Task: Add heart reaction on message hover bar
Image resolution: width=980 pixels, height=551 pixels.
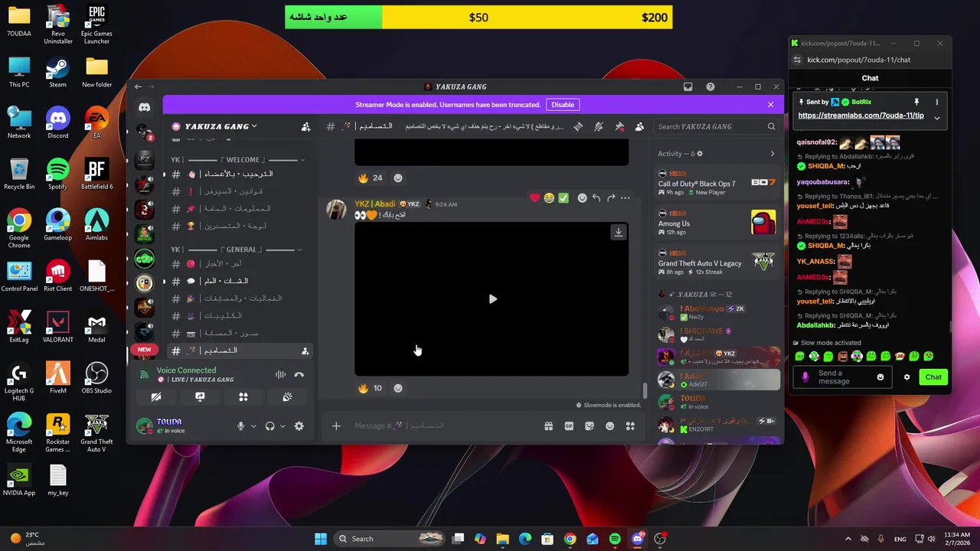Action: click(534, 198)
